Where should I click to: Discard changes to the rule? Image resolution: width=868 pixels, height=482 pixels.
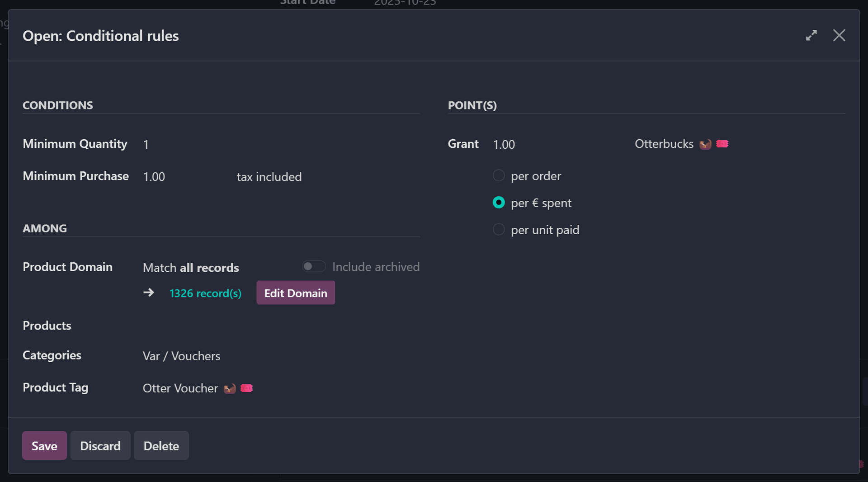[100, 446]
